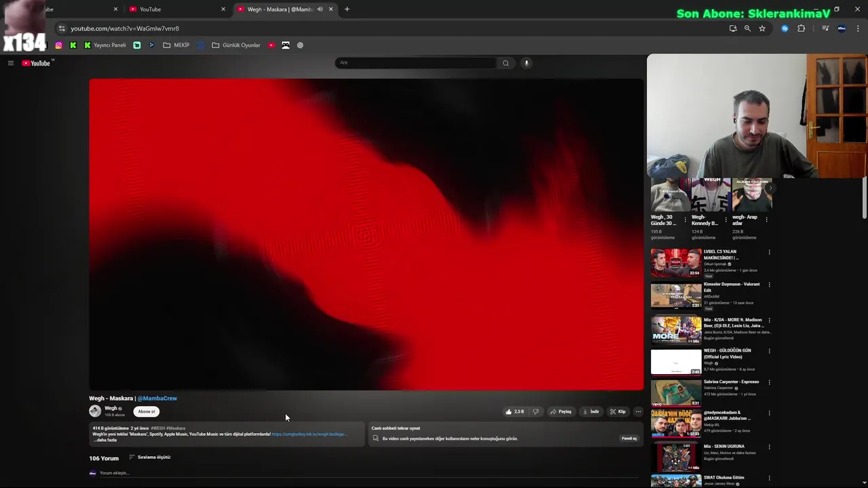Click the search magnifier button
Image resolution: width=868 pixels, height=488 pixels.
coord(505,63)
